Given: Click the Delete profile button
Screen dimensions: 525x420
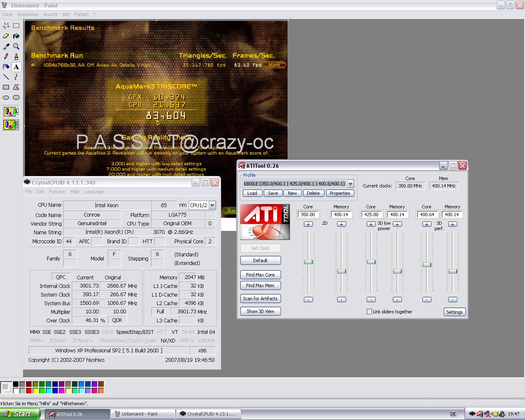Looking at the screenshot, I should (313, 193).
